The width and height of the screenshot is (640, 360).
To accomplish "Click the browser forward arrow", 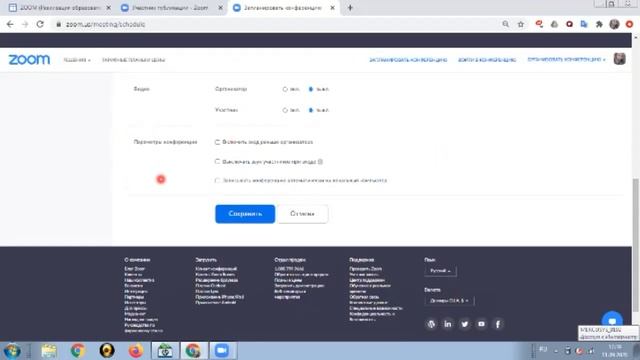I will [x=25, y=24].
